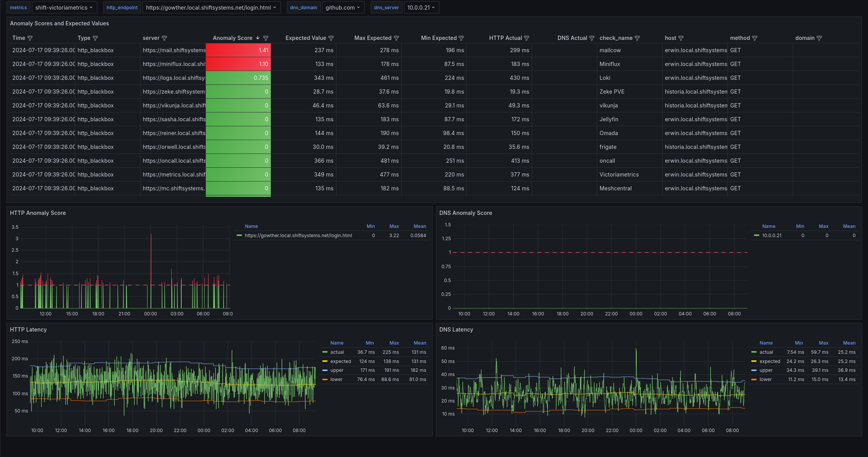Open filter icon on check_name column
This screenshot has height=457, width=868.
pyautogui.click(x=637, y=38)
